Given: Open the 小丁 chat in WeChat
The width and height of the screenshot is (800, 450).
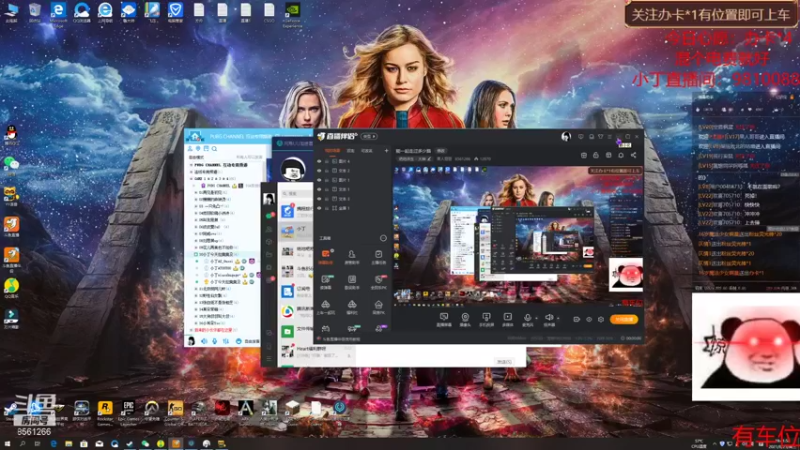Looking at the screenshot, I should tap(296, 232).
